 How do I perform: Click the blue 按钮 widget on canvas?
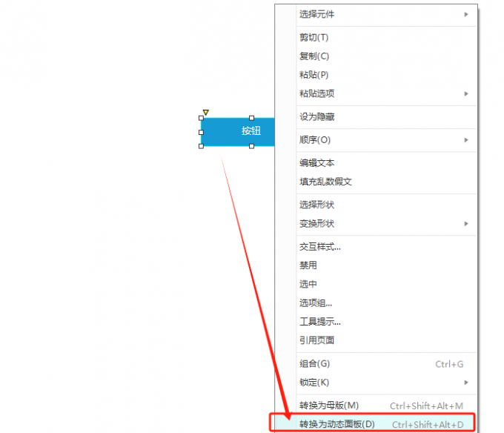(237, 132)
